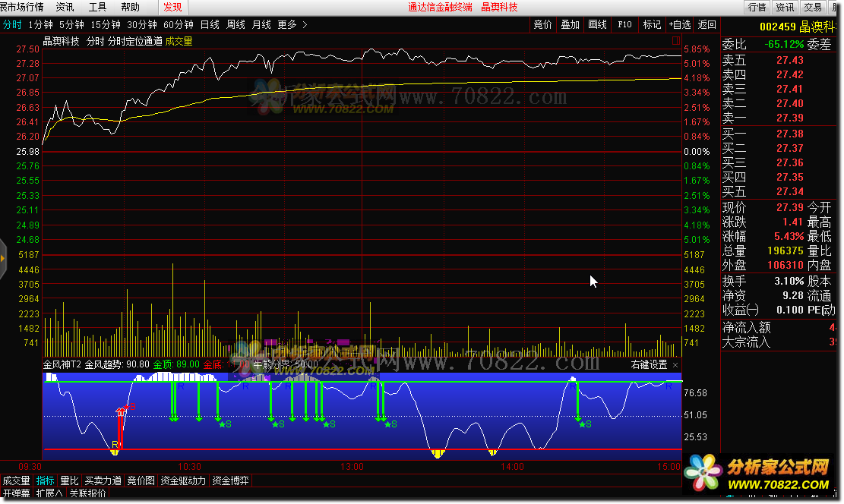The height and width of the screenshot is (504, 844).
Task: Click the red window-split icon on chart
Action: [676, 41]
